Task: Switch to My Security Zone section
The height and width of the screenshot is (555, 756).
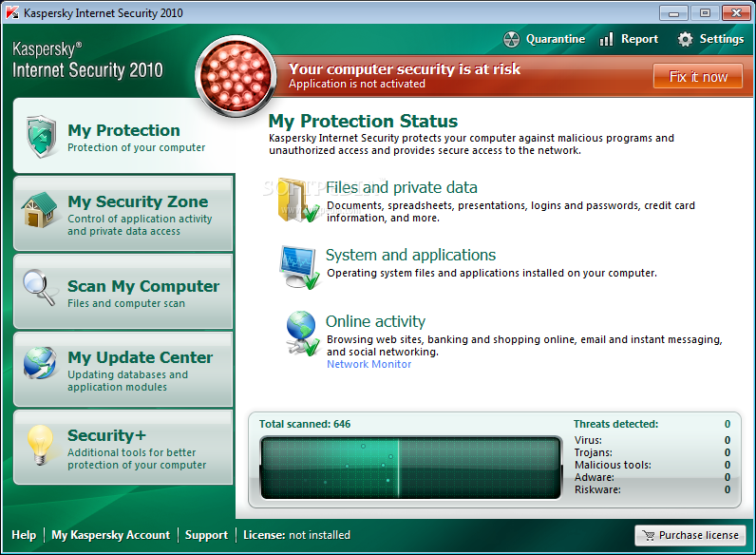Action: coord(123,213)
